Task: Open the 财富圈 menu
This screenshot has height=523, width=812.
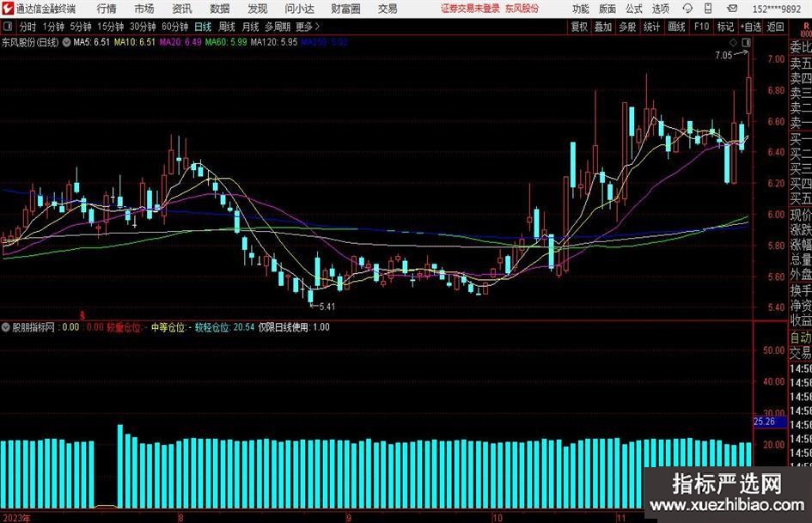Action: click(x=345, y=9)
